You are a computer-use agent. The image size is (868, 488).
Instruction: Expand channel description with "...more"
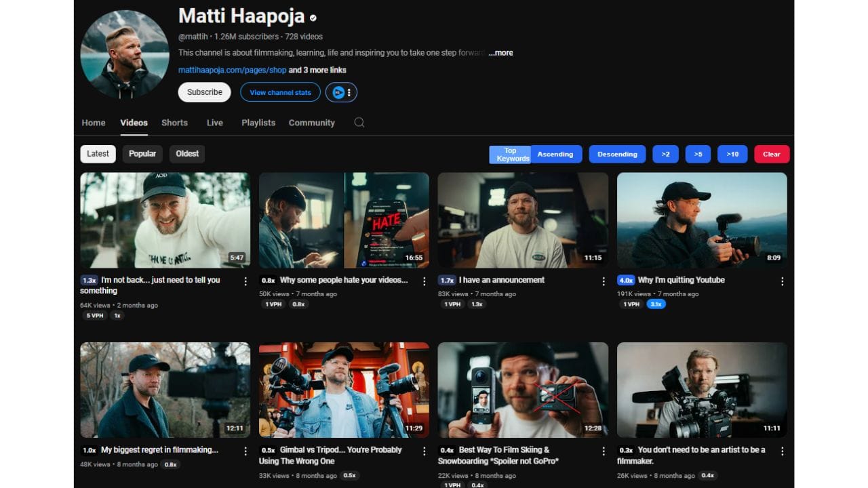[500, 53]
